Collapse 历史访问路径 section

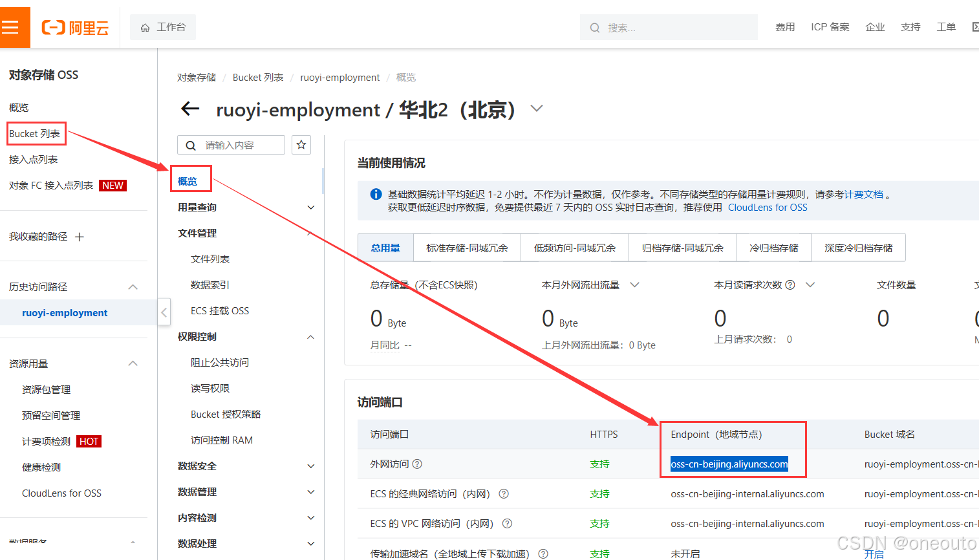tap(133, 286)
